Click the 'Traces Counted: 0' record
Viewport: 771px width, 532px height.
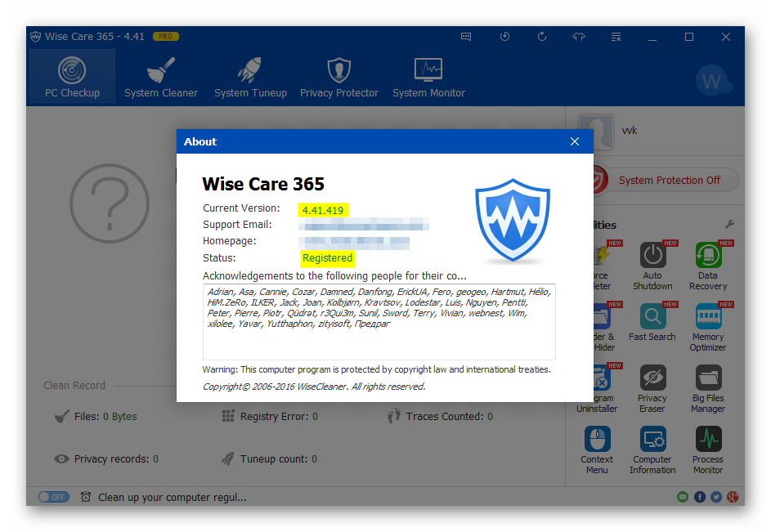440,417
